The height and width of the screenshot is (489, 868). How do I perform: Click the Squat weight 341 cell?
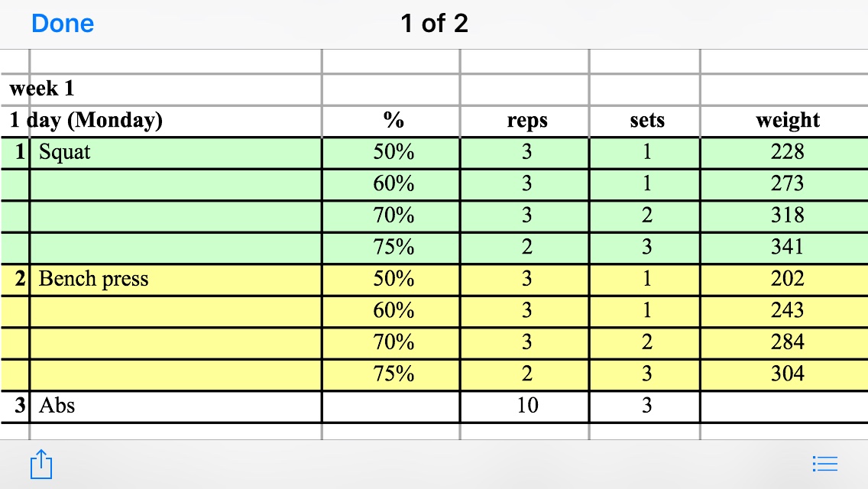click(x=787, y=247)
